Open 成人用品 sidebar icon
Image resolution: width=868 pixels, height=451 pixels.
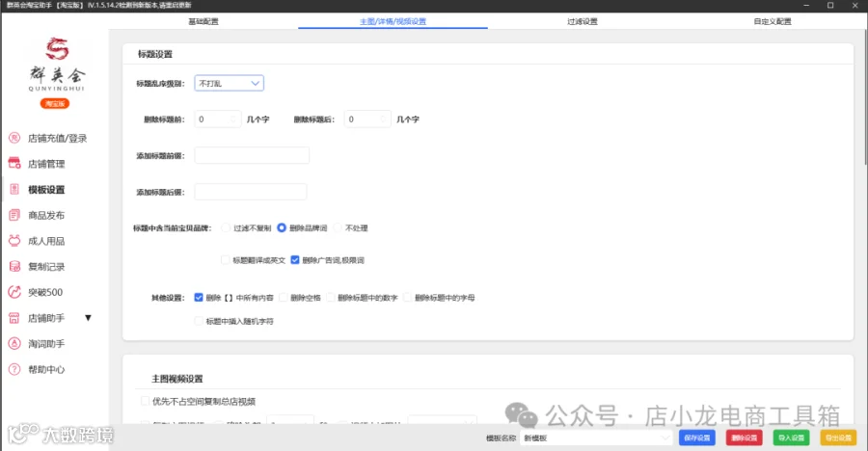tap(14, 241)
